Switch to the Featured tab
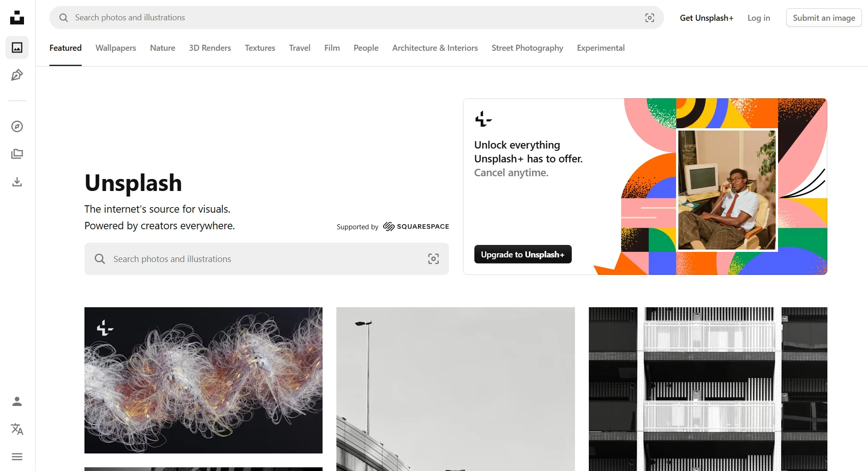 [x=66, y=48]
